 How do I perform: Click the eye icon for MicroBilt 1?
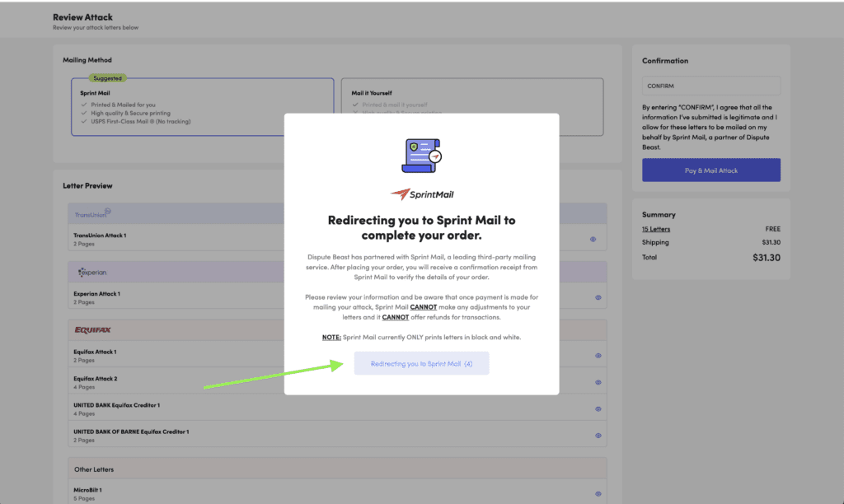[598, 493]
